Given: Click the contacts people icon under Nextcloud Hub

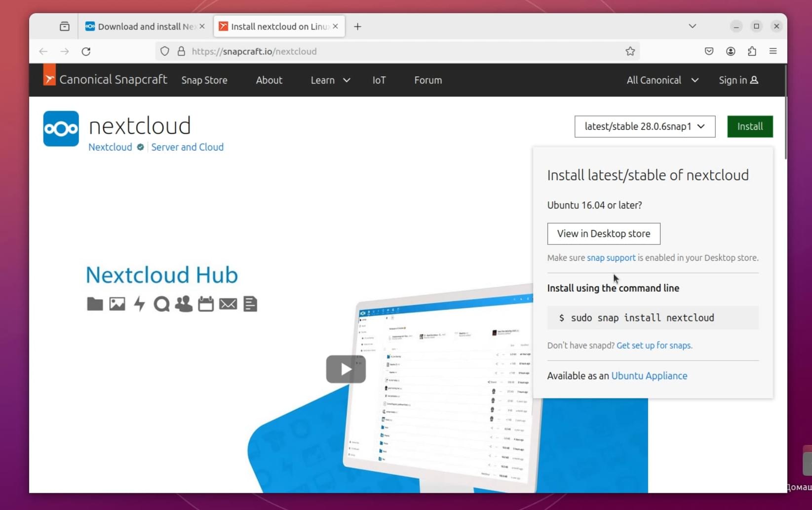Looking at the screenshot, I should [x=184, y=304].
